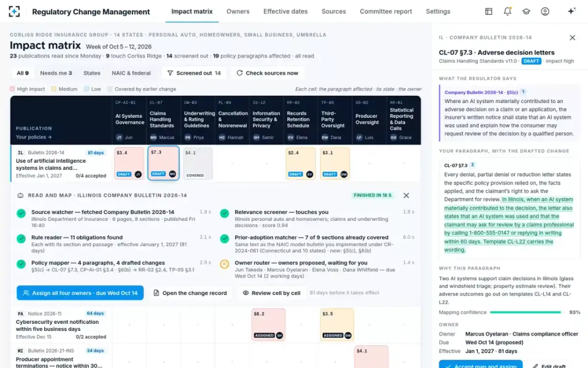The image size is (588, 368).
Task: Open the §4.1 cell in MI bulletin row
Action: (x=371, y=357)
